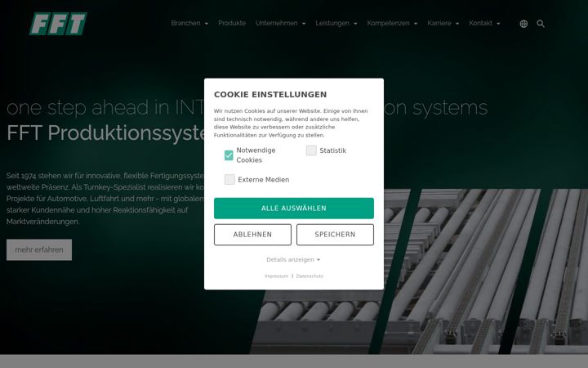588x368 pixels.
Task: Click the Ablehnen button
Action: [x=252, y=235]
